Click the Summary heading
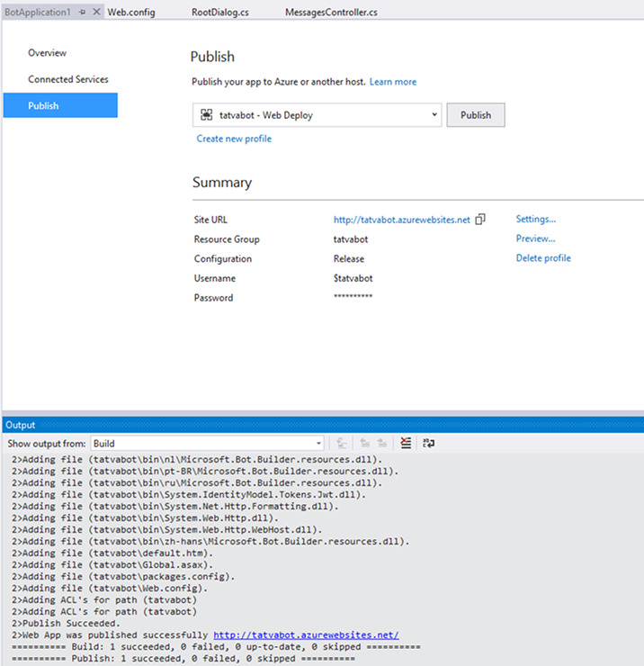Image resolution: width=644 pixels, height=666 pixels. coord(222,182)
